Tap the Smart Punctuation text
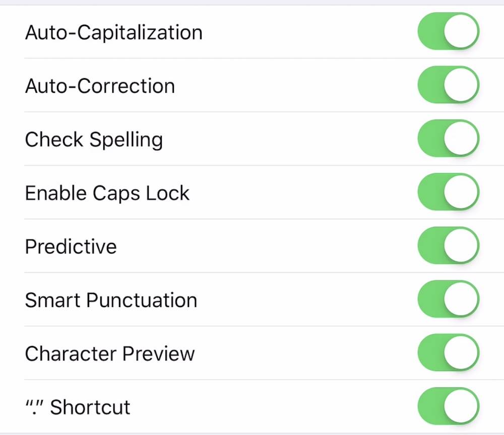The height and width of the screenshot is (435, 504). 110,300
